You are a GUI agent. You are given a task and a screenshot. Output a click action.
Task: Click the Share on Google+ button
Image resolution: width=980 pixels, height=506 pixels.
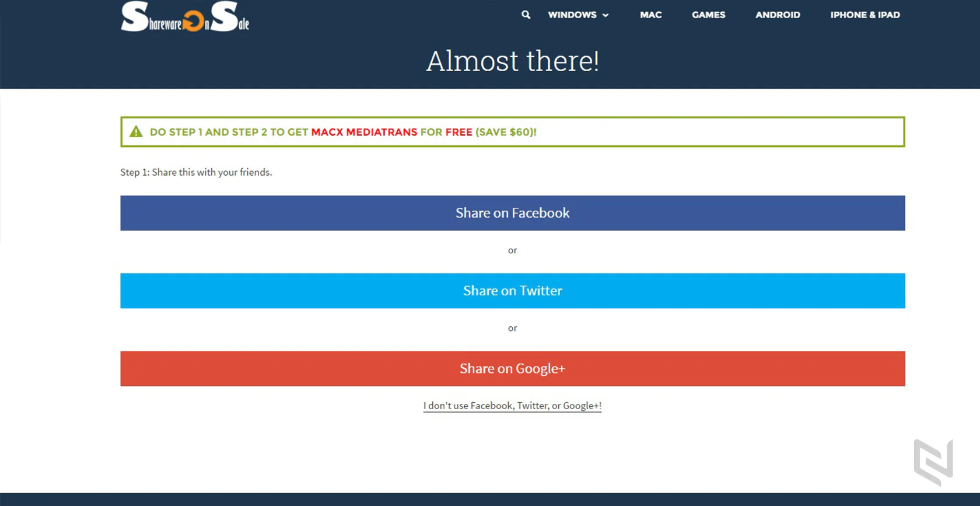pyautogui.click(x=513, y=368)
